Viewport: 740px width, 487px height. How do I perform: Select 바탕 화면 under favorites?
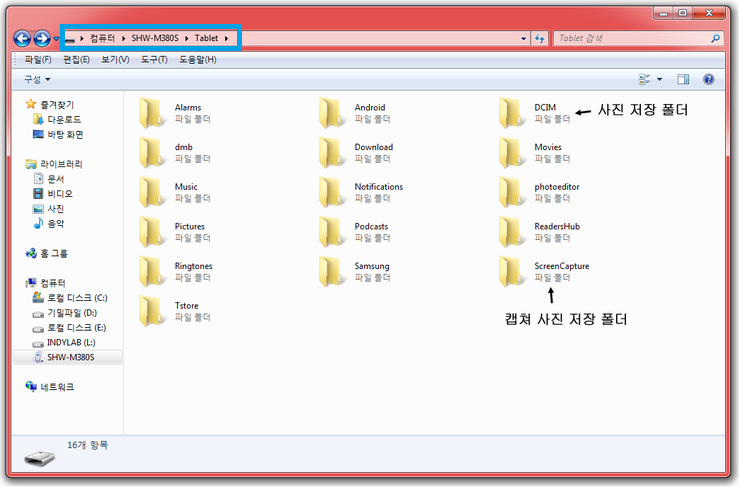[x=65, y=134]
